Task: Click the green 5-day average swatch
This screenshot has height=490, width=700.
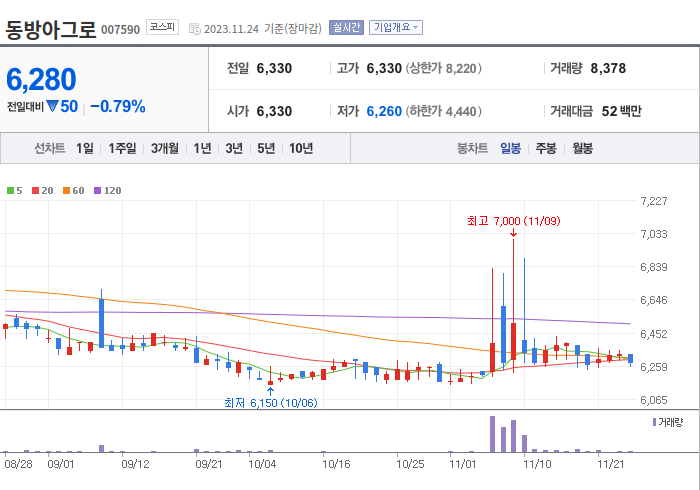Action: pyautogui.click(x=10, y=191)
